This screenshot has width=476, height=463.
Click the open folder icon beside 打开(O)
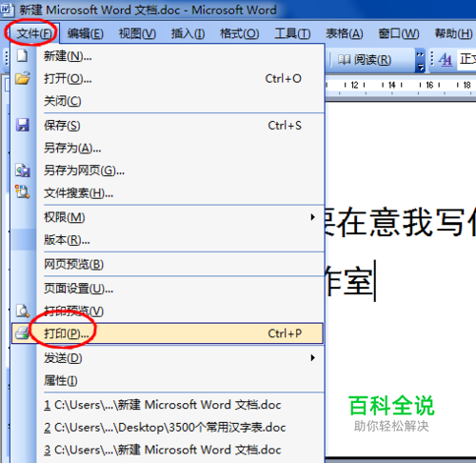(23, 78)
